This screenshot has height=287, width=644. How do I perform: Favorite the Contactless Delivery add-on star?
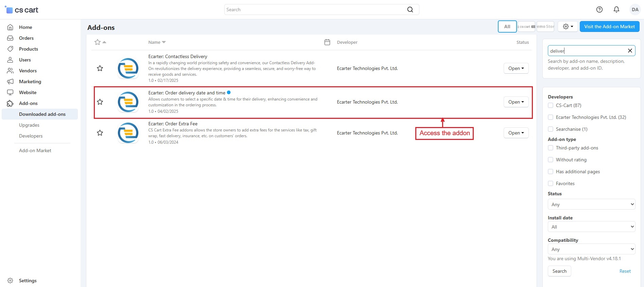click(100, 68)
